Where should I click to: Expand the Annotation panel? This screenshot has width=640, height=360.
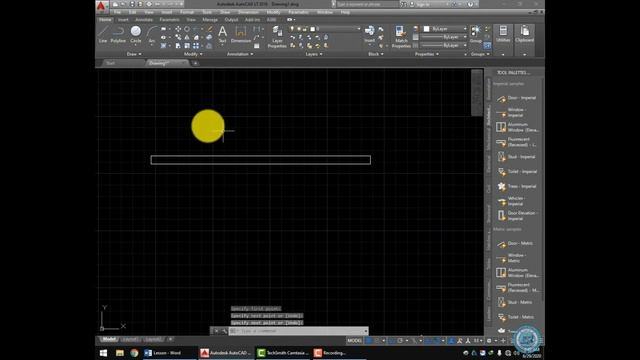[x=240, y=54]
